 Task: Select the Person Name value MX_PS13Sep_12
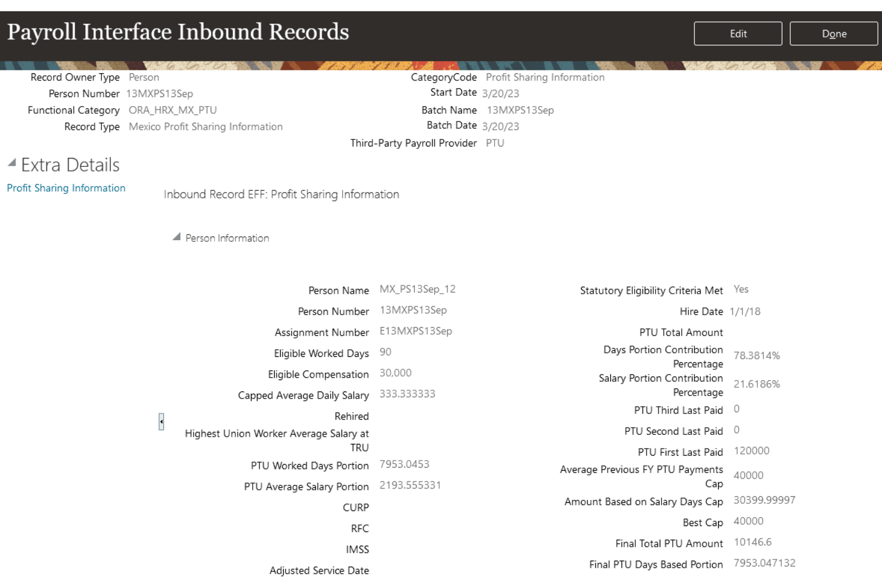[417, 290]
